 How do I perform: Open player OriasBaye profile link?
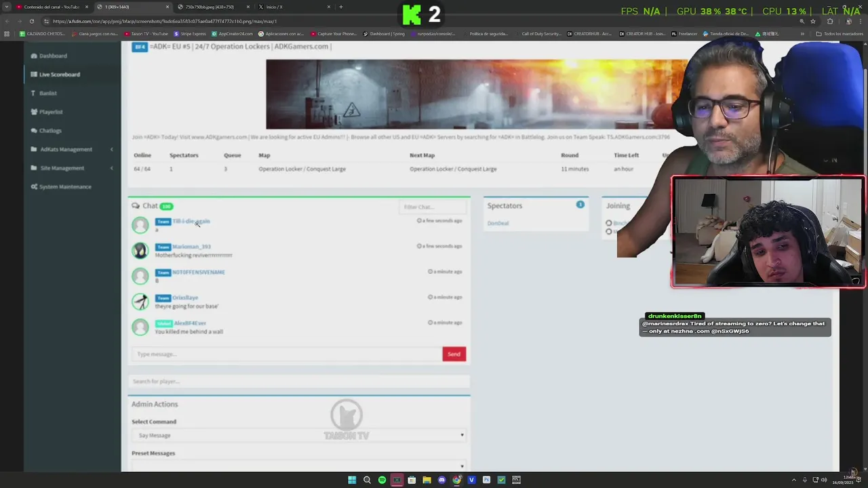pyautogui.click(x=185, y=298)
